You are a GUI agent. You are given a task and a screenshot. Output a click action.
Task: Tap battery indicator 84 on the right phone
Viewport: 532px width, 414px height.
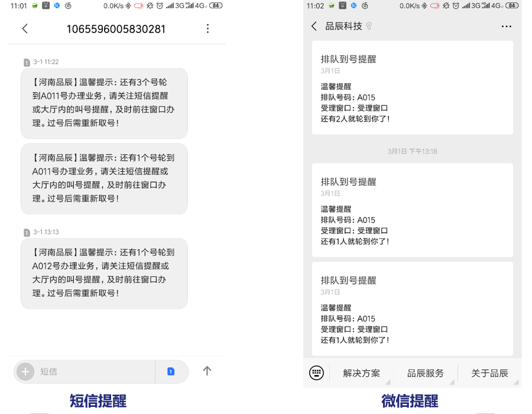[x=512, y=5]
